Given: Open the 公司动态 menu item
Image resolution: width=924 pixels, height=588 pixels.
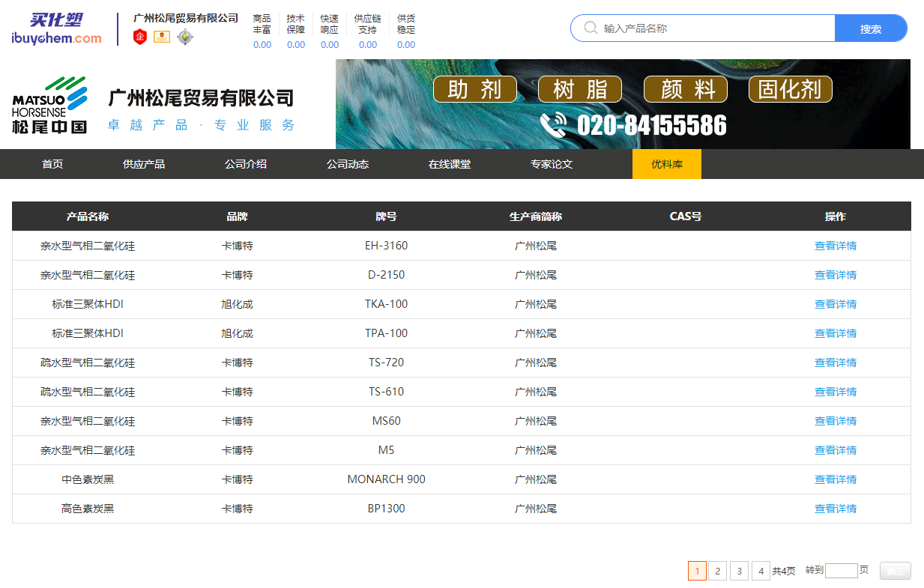Looking at the screenshot, I should [348, 164].
